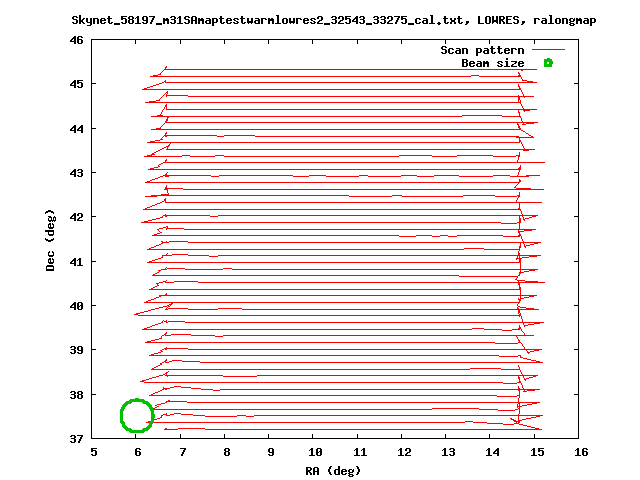Viewport: 640px width, 480px height.
Task: Click RA axis tick label 11
Action: point(360,452)
